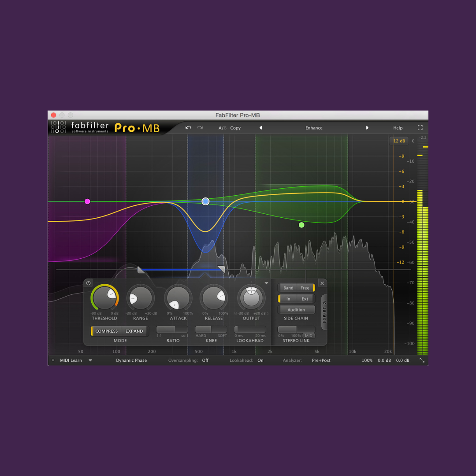Open the 12 dB display range selector
Screen dimensions: 476x476
(399, 141)
